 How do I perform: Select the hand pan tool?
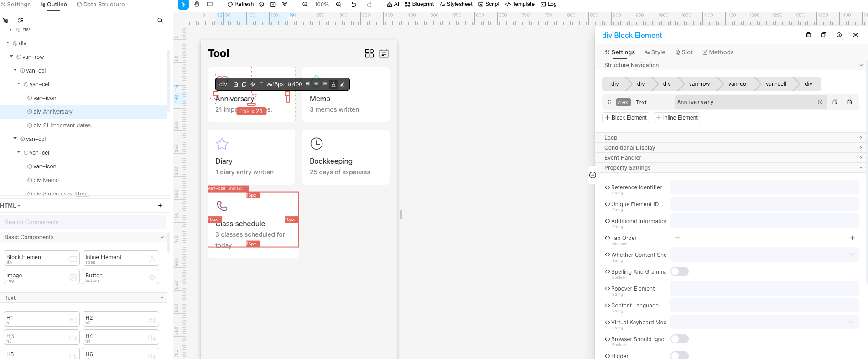(197, 4)
